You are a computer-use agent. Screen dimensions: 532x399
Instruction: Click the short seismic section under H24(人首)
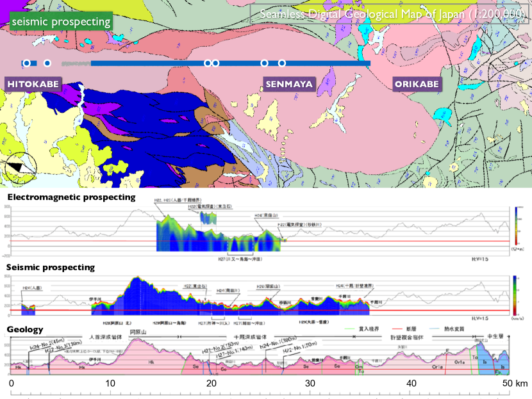(28, 309)
